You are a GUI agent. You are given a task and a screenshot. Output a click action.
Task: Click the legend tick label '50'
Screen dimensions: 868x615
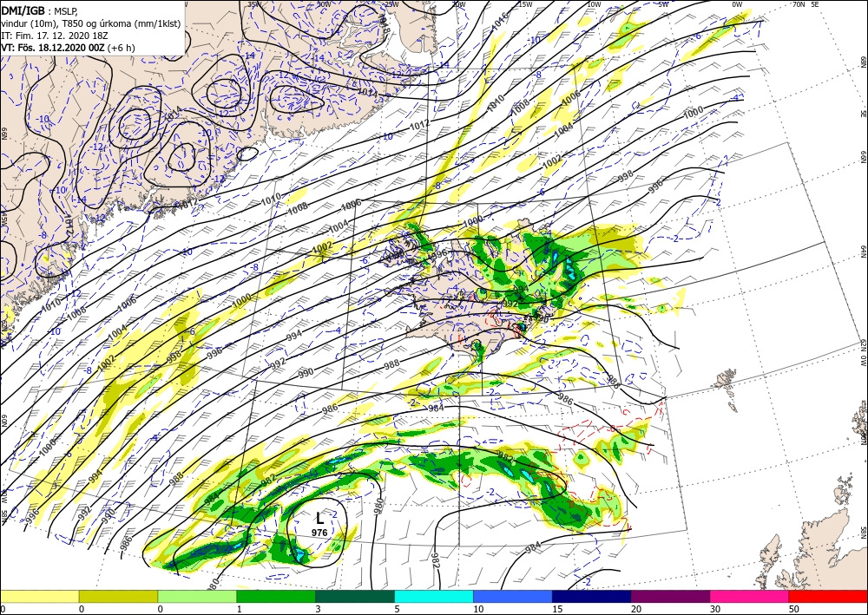click(794, 609)
